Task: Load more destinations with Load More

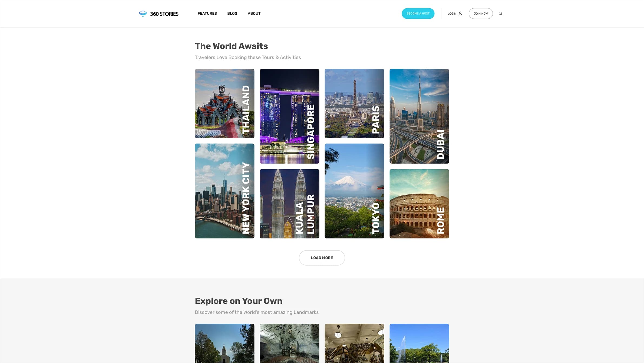Action: click(322, 258)
